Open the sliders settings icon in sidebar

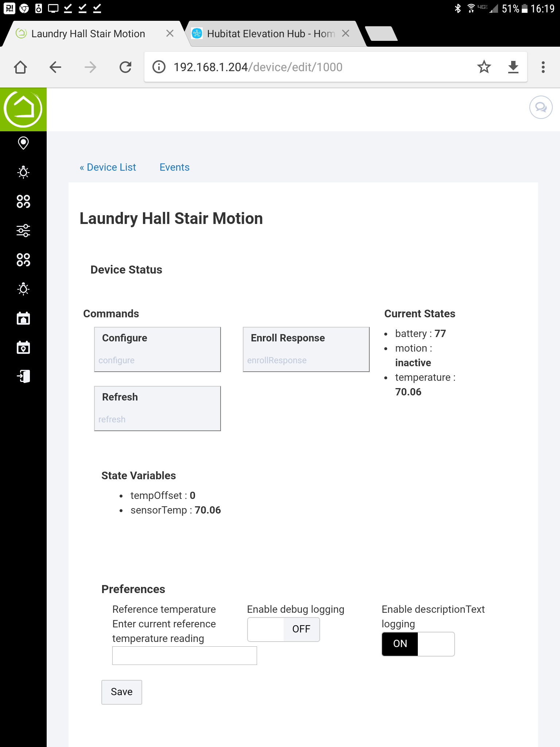23,231
